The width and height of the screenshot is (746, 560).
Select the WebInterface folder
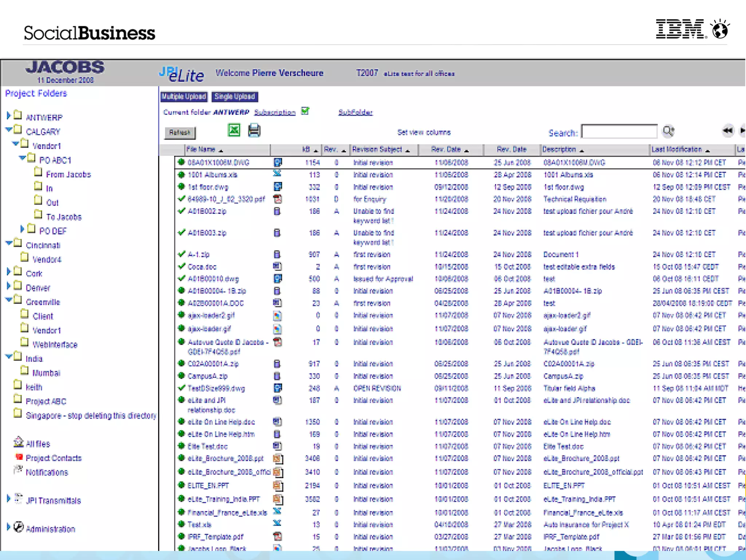[x=55, y=344]
